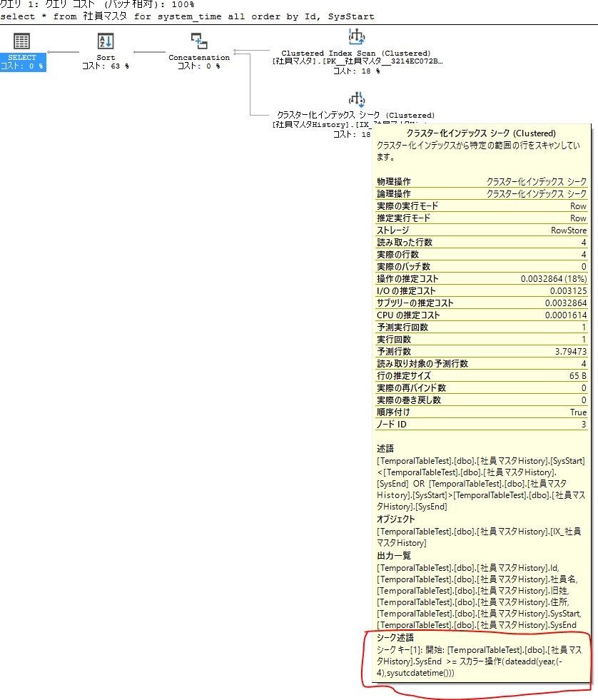Click the 物理操作 row in tooltip

click(x=482, y=182)
